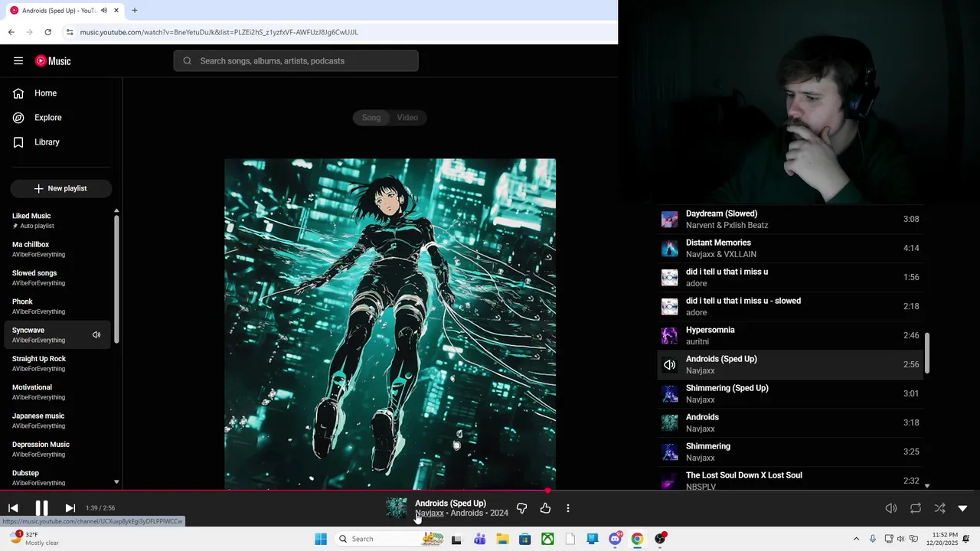980x551 pixels.
Task: View site information icon in address bar
Action: [70, 32]
